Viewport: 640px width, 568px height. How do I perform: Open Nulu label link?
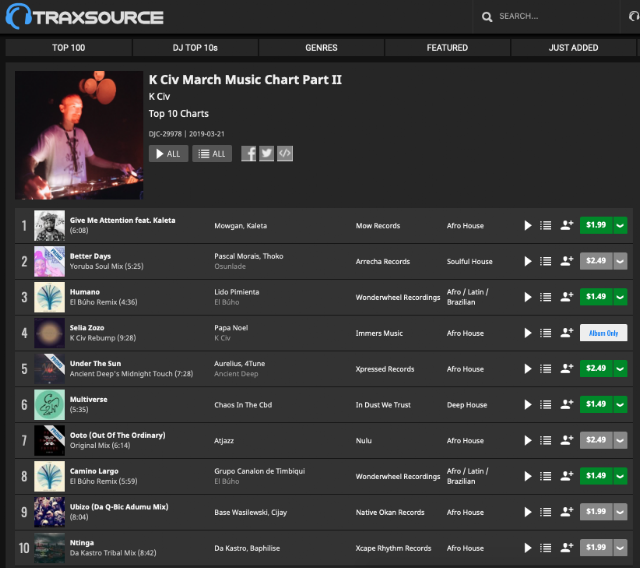(363, 441)
